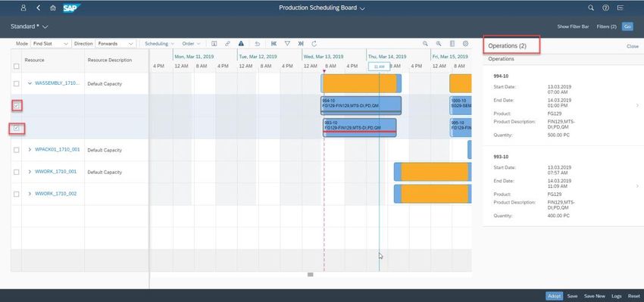Open Logs in footer
The height and width of the screenshot is (302, 644).
(617, 296)
